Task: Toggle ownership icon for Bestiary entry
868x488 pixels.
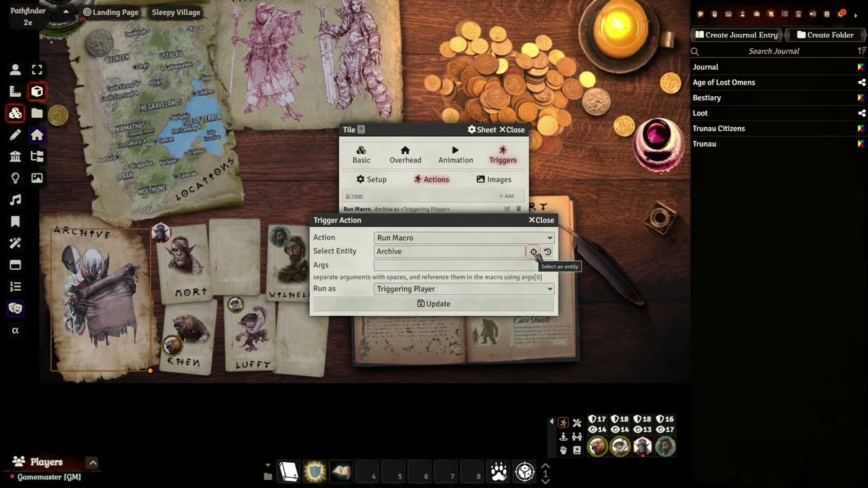Action: click(x=861, y=98)
